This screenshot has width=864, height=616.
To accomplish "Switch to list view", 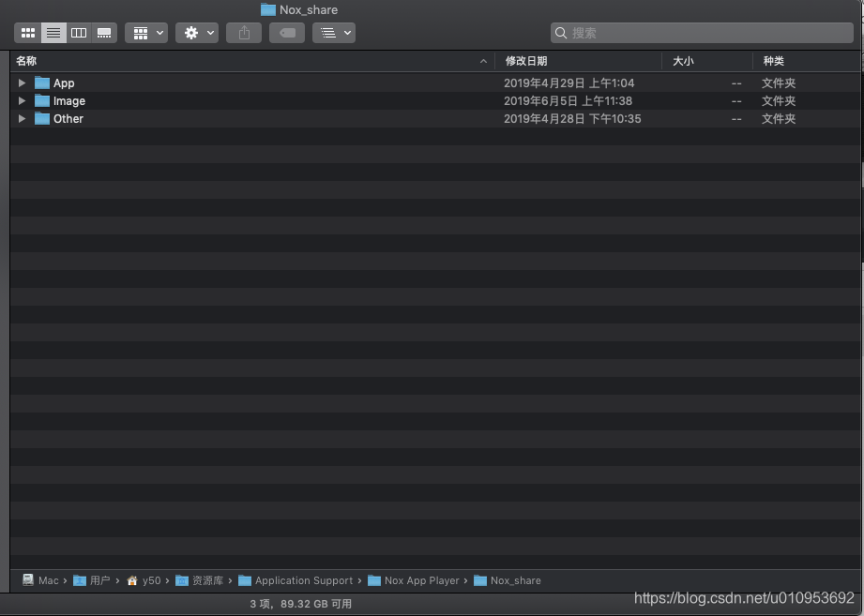I will [x=53, y=33].
